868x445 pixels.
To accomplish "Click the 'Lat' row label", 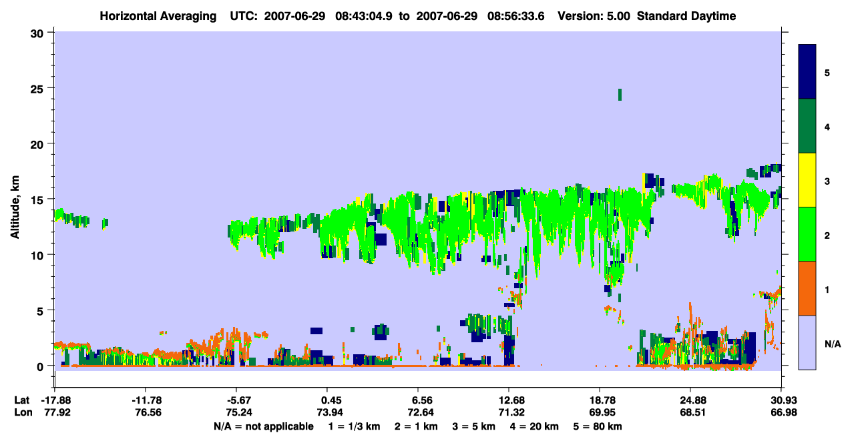I will pyautogui.click(x=21, y=400).
